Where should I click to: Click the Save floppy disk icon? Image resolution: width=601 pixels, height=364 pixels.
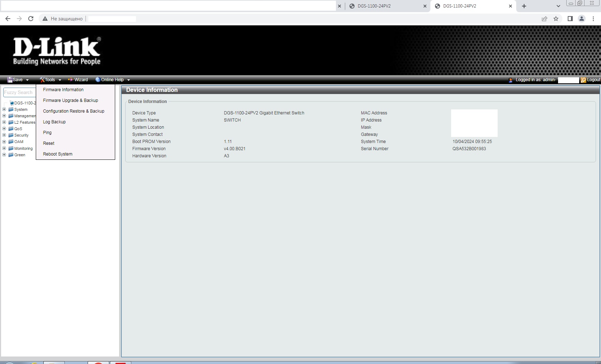tap(10, 80)
